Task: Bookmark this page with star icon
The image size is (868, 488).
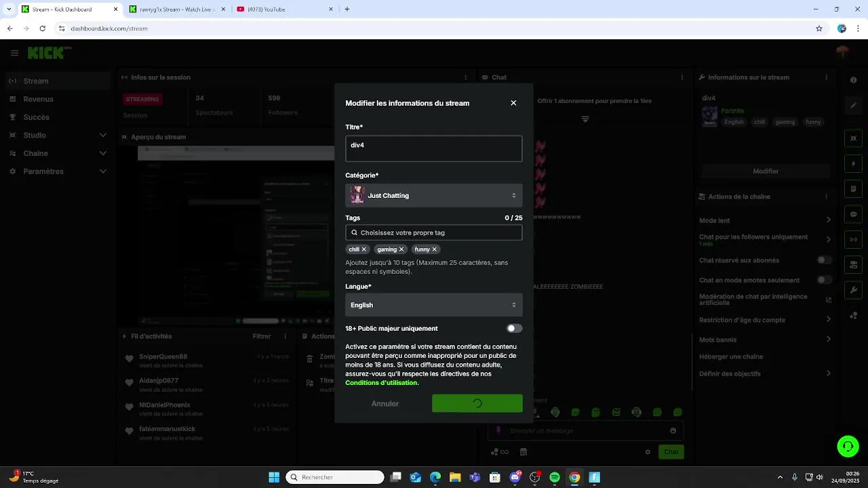Action: 819,28
